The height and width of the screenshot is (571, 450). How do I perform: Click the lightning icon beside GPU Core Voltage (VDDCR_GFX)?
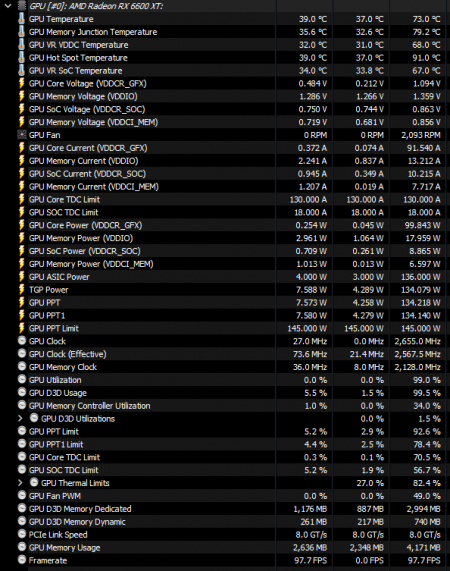21,83
